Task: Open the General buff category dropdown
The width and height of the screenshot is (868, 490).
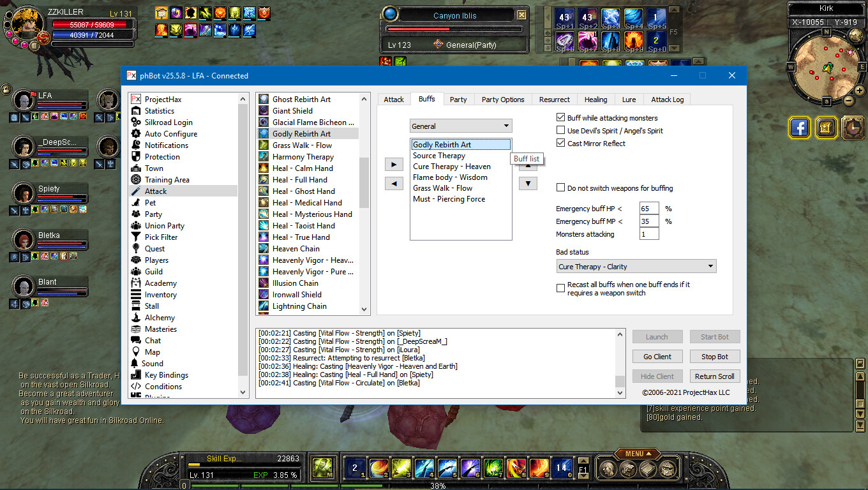Action: [460, 126]
